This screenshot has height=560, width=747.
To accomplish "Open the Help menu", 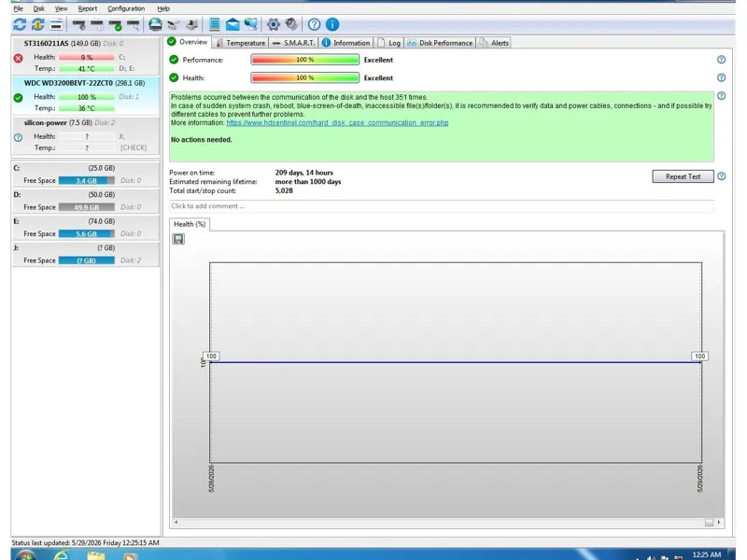I will point(163,8).
